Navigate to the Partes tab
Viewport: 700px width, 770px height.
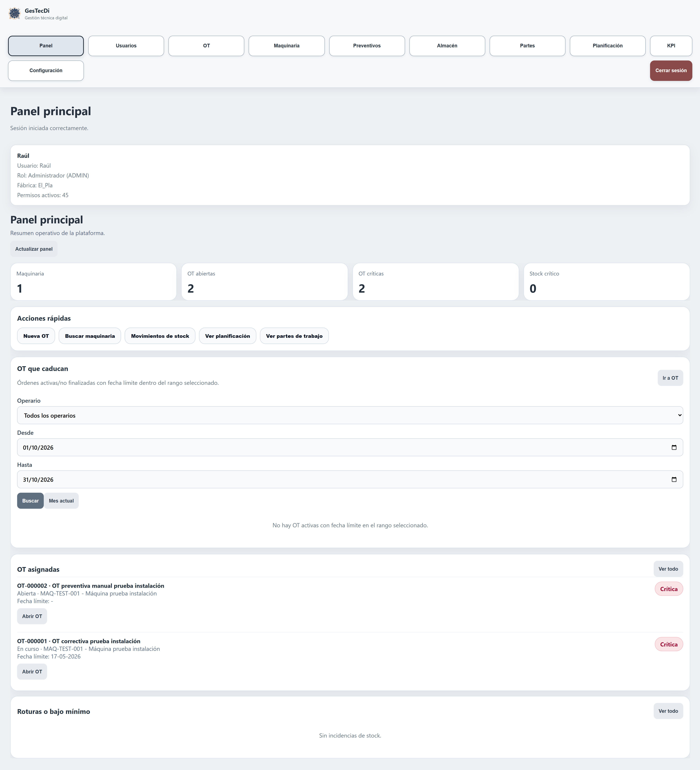pos(527,46)
